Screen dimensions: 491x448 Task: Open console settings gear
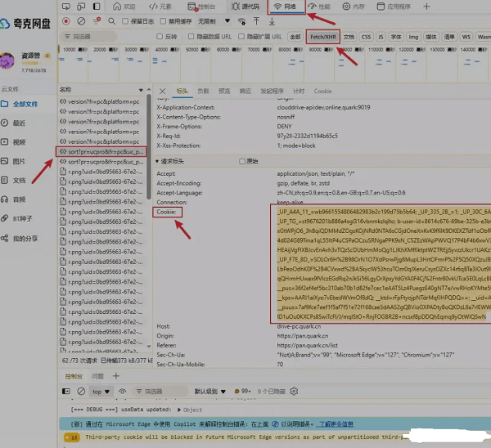294,391
